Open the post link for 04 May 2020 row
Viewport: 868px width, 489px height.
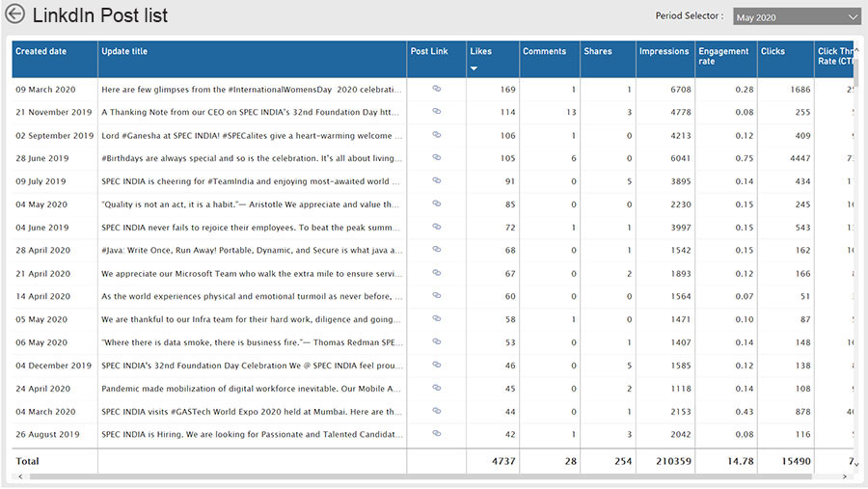436,204
